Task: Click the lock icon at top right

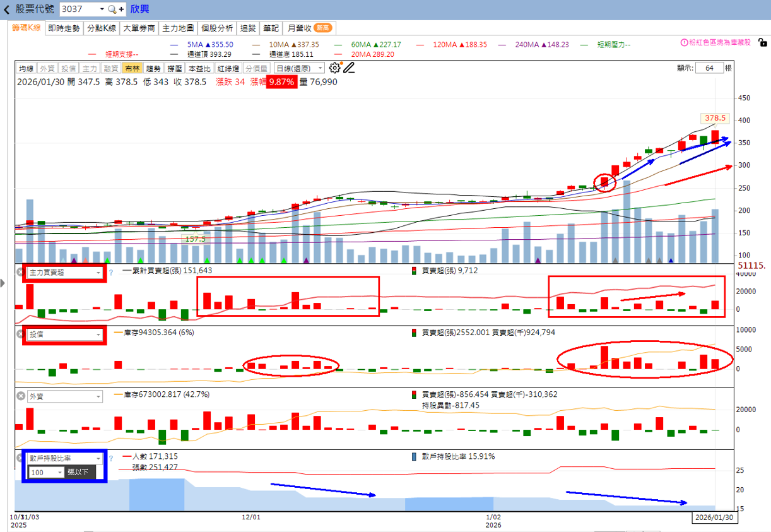Action: [762, 42]
